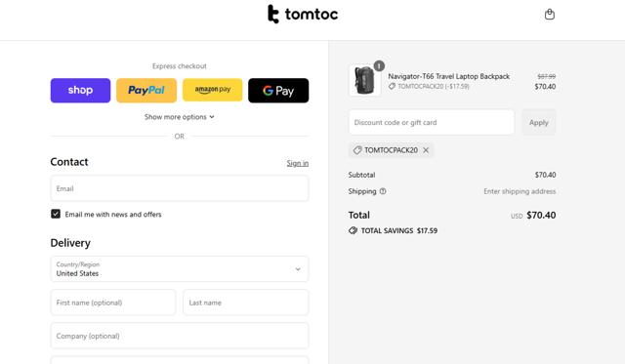The width and height of the screenshot is (625, 364).
Task: Click the Navigator-T66 Travel Laptop Backpack title
Action: tap(449, 76)
